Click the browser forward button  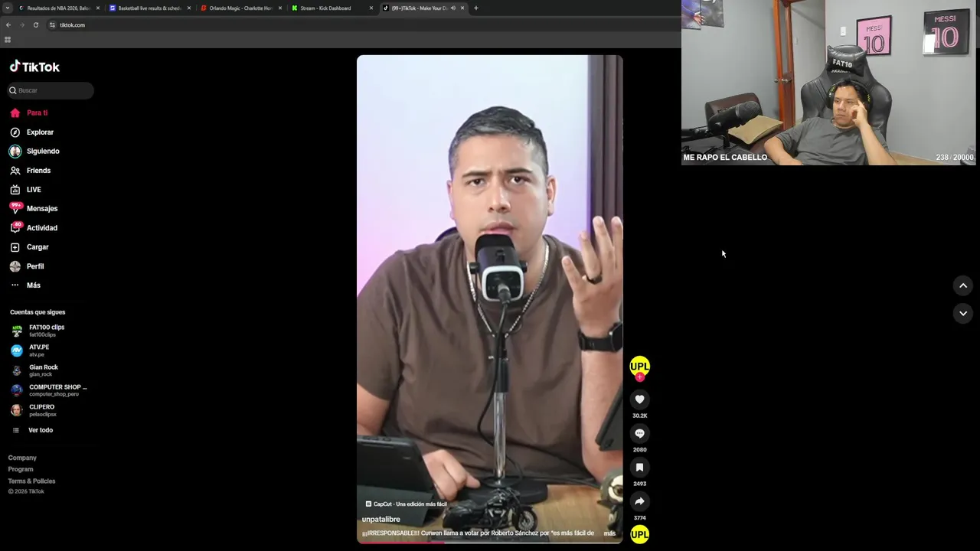(21, 24)
